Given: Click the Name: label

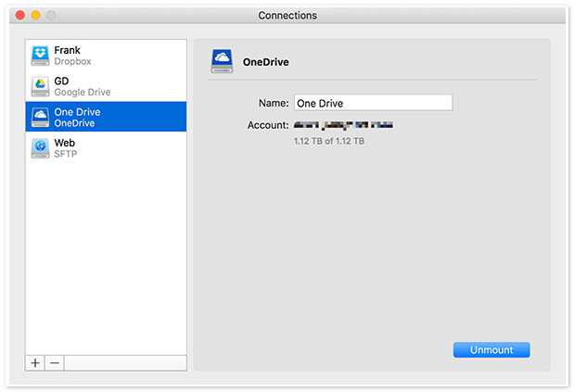Looking at the screenshot, I should pyautogui.click(x=274, y=103).
